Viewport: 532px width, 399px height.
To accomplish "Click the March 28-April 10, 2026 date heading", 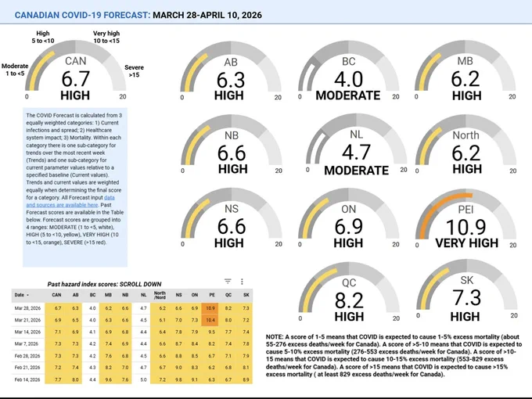I will tap(207, 15).
